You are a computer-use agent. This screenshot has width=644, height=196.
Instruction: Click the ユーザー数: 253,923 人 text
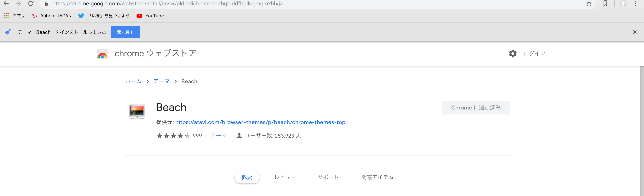273,136
